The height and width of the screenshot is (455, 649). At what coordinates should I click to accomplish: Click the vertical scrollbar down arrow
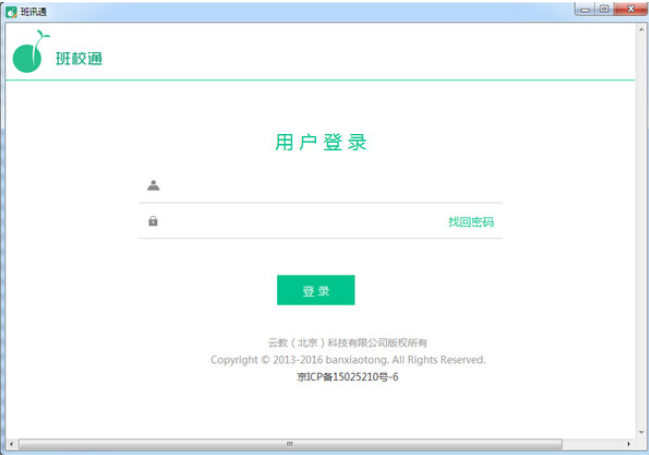[x=642, y=432]
